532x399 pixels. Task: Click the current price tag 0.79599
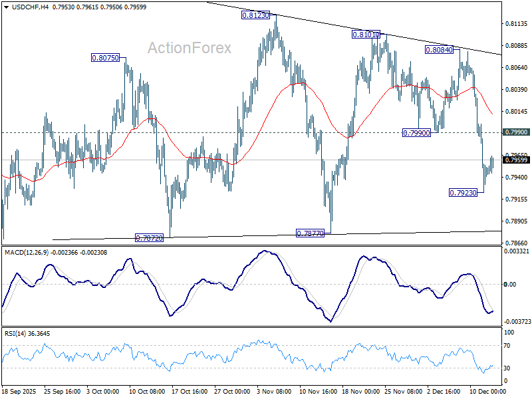pos(509,159)
